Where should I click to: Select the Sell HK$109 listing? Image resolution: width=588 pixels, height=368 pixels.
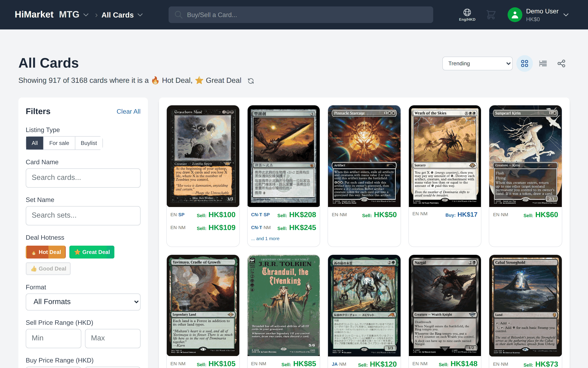coord(203,228)
